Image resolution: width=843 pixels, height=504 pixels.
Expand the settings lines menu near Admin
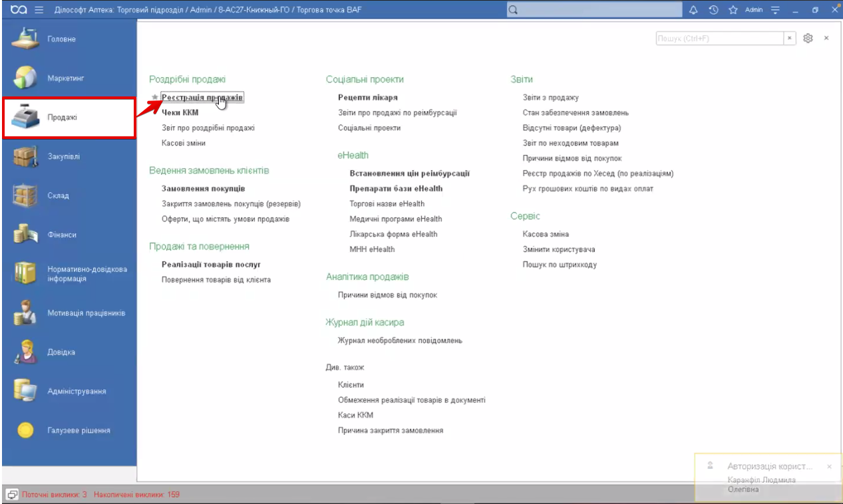tap(775, 10)
